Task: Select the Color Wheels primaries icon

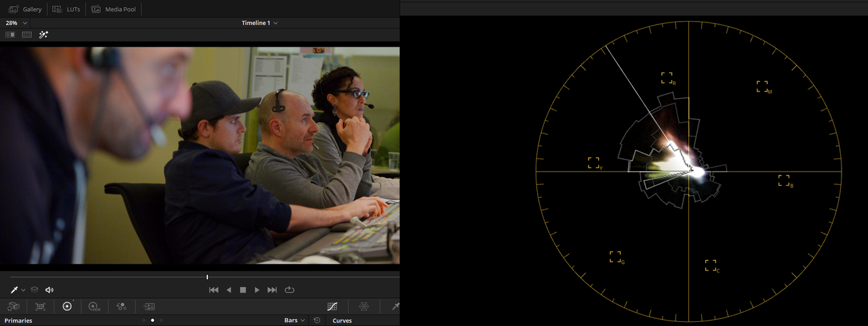Action: click(x=66, y=306)
